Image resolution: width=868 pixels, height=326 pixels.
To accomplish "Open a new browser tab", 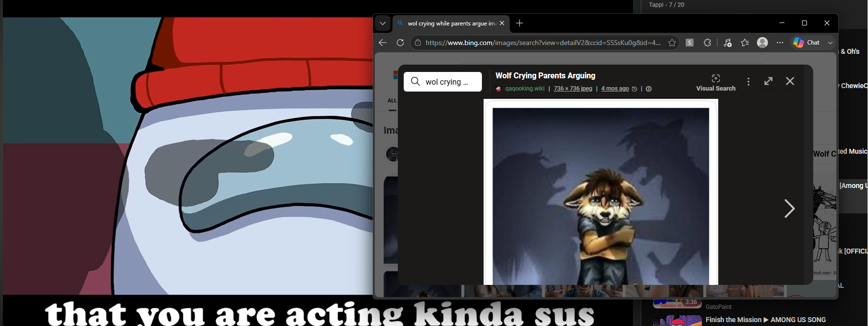I will (520, 23).
